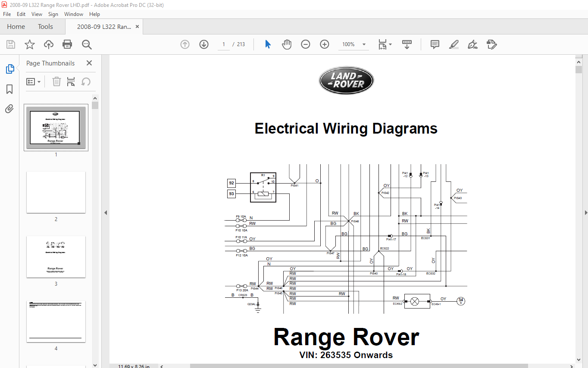Screen dimensions: 588x368
Task: Open the Bookmarks sidebar icon
Action: click(x=9, y=89)
